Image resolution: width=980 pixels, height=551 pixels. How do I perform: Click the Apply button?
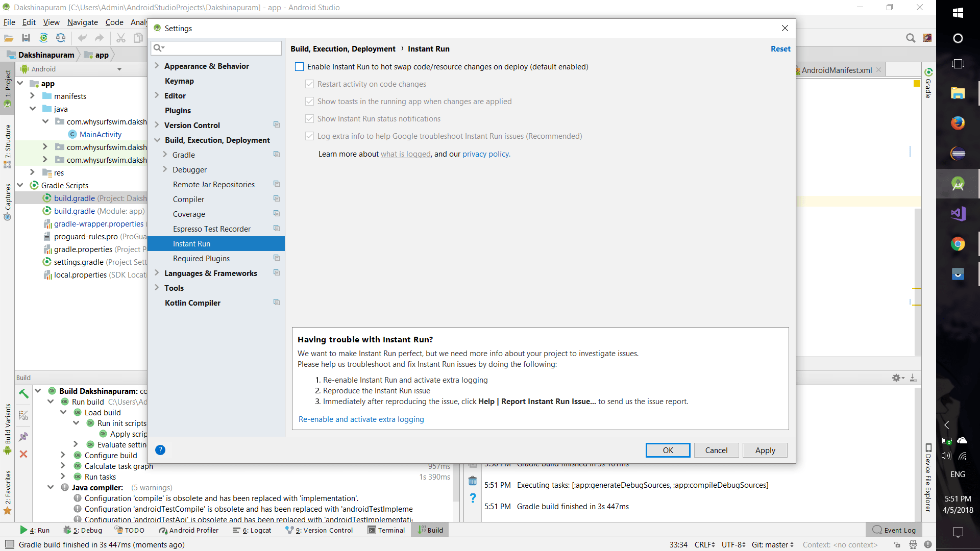click(765, 450)
